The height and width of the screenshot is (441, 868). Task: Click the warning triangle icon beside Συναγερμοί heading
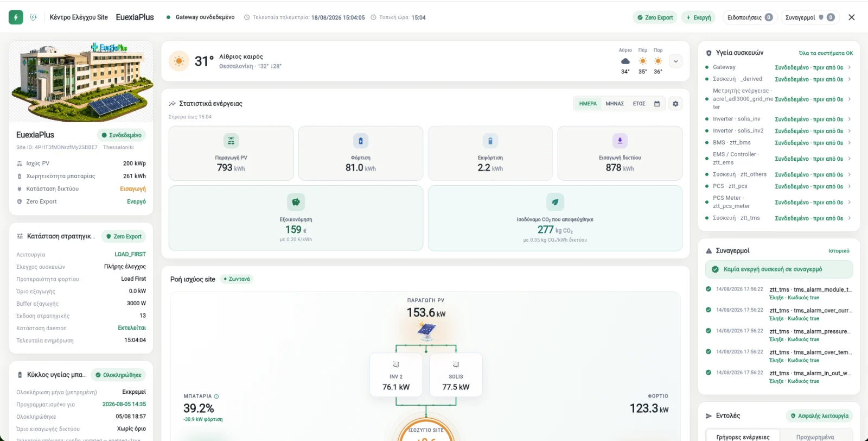pyautogui.click(x=709, y=251)
